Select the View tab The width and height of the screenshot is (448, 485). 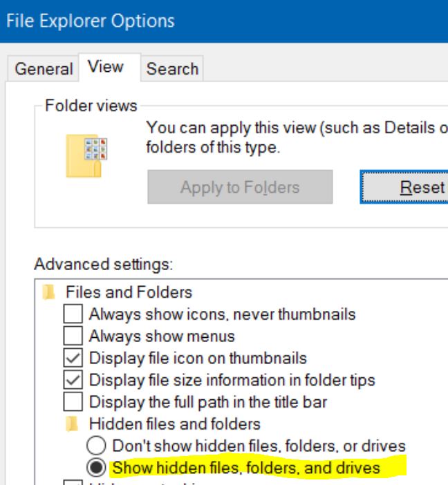tap(110, 68)
